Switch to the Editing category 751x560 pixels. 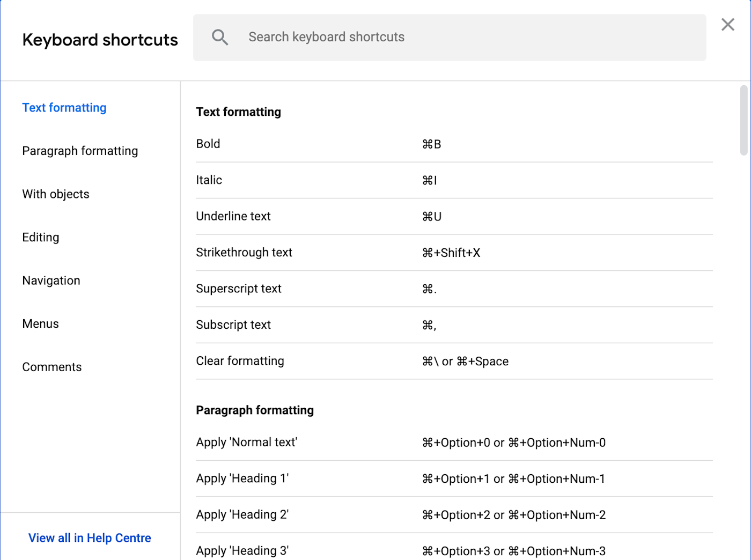pyautogui.click(x=41, y=238)
